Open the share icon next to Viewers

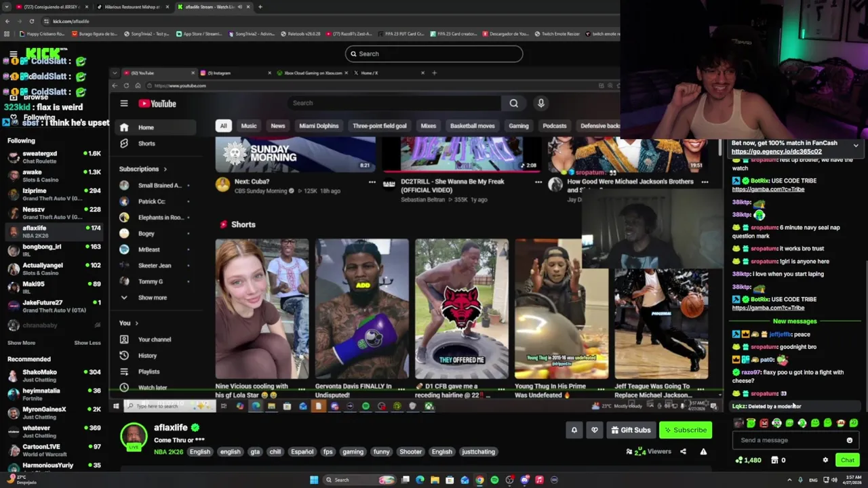click(x=683, y=451)
